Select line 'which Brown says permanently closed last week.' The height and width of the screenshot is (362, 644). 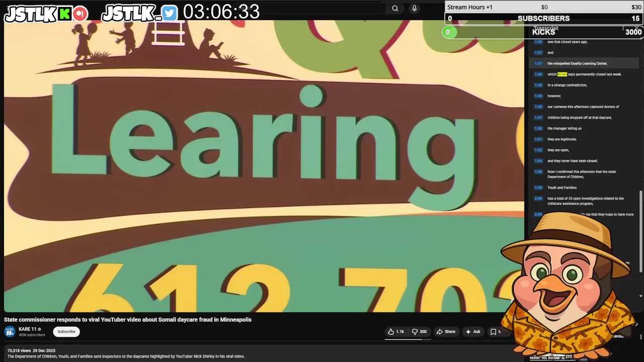click(585, 74)
